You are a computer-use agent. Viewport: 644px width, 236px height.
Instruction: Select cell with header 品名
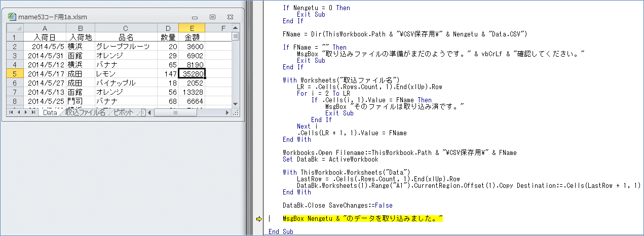(126, 37)
